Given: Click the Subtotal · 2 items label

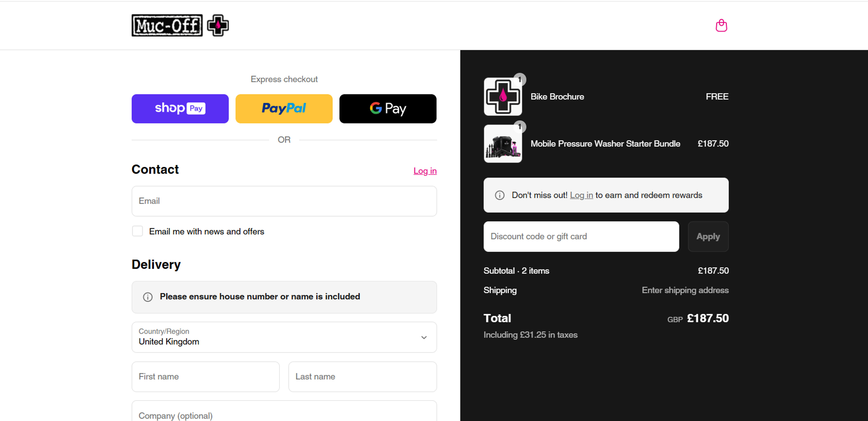Looking at the screenshot, I should (516, 271).
